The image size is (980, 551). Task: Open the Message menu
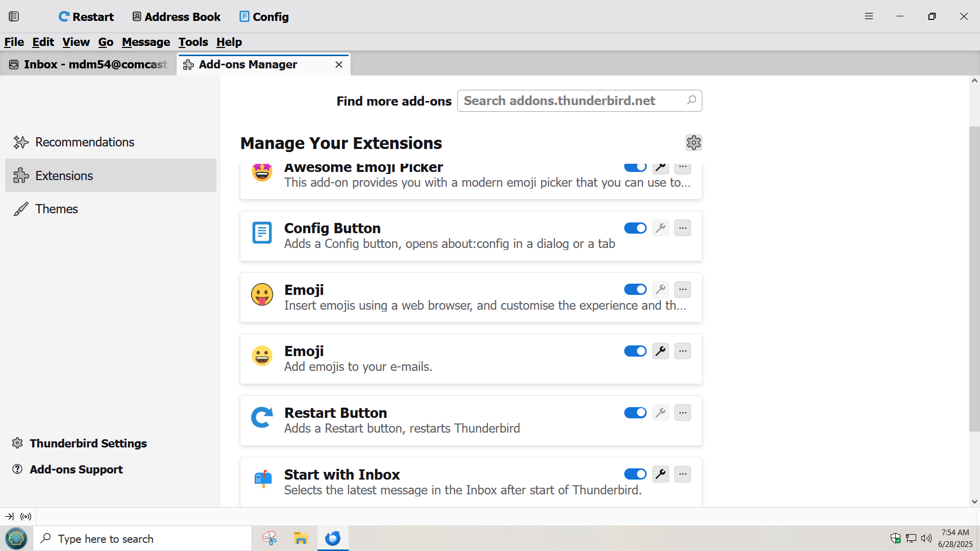[145, 42]
